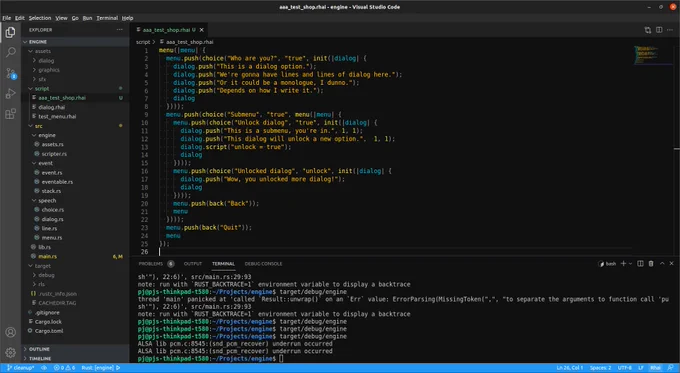Viewport: 680px width, 373px height.
Task: Select the Rhai language mode indicator
Action: tap(655, 368)
